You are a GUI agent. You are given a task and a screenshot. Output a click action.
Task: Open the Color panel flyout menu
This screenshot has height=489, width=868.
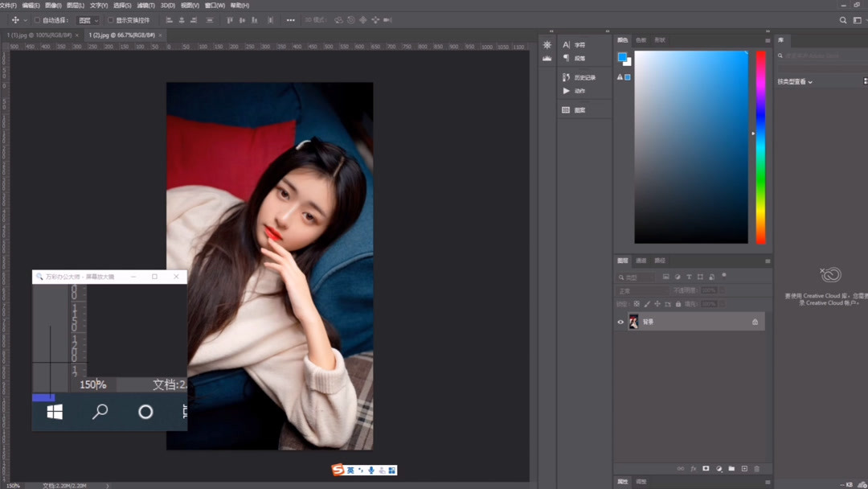click(768, 40)
